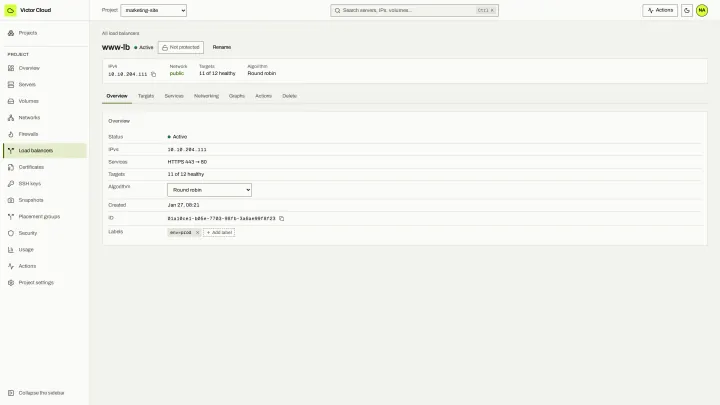The height and width of the screenshot is (405, 720).
Task: Open the public network link
Action: pyautogui.click(x=177, y=73)
